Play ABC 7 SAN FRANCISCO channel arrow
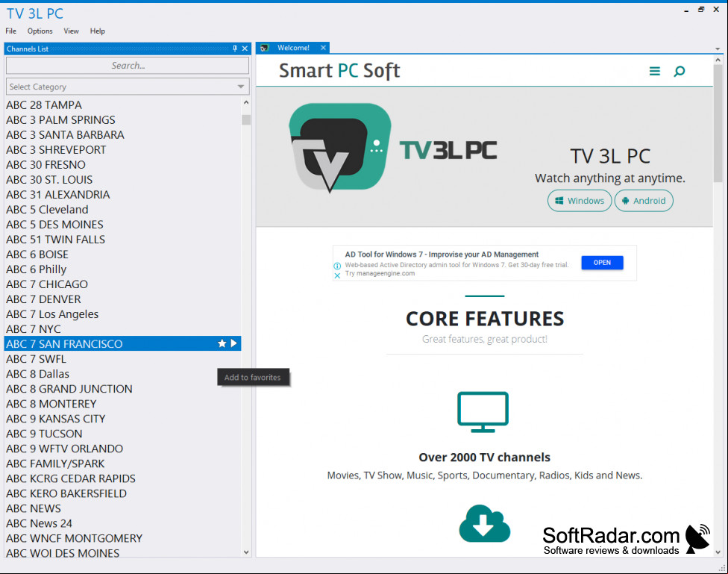Screen dimensions: 728x574 click(x=233, y=343)
